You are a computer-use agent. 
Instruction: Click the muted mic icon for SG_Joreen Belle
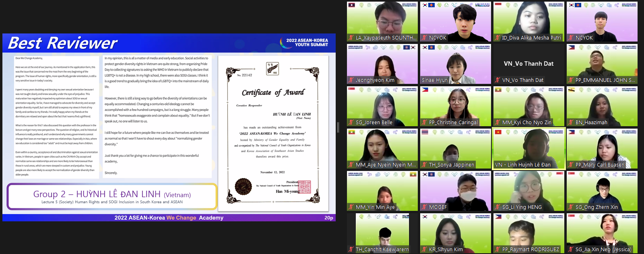(351, 123)
